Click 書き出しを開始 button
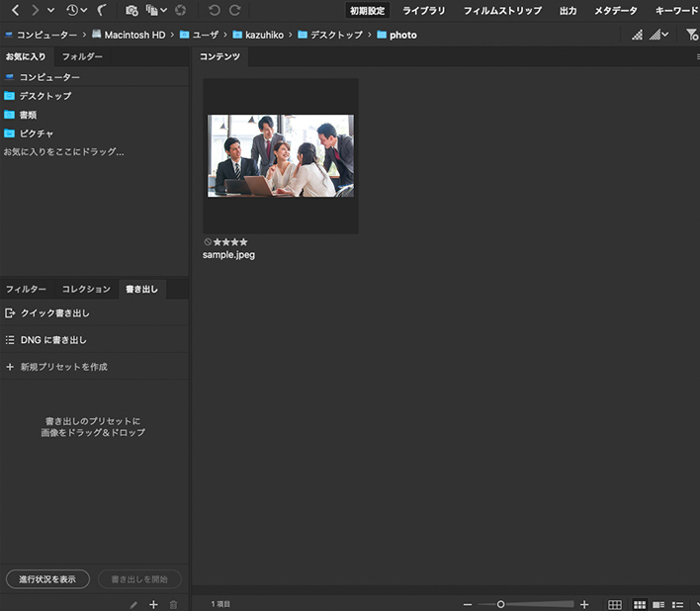 click(x=139, y=579)
